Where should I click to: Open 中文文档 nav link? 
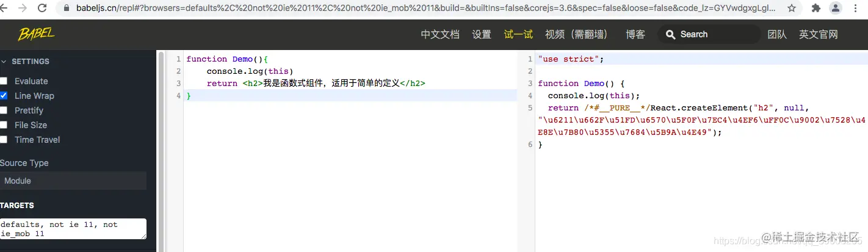(x=440, y=34)
